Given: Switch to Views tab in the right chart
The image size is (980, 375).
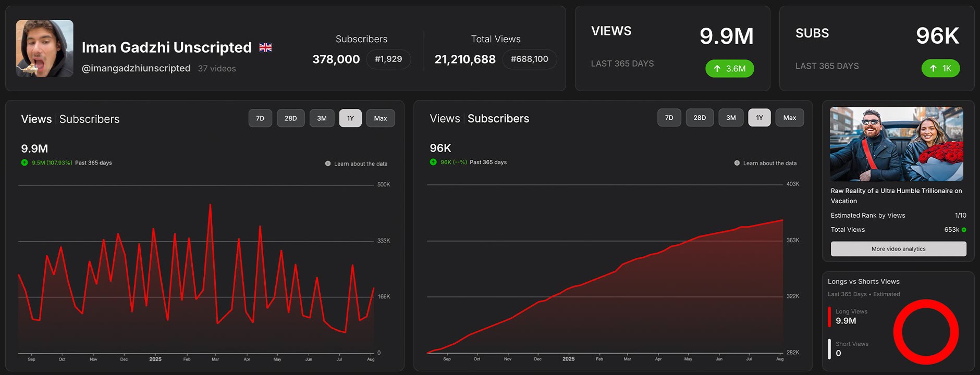Looking at the screenshot, I should 445,119.
